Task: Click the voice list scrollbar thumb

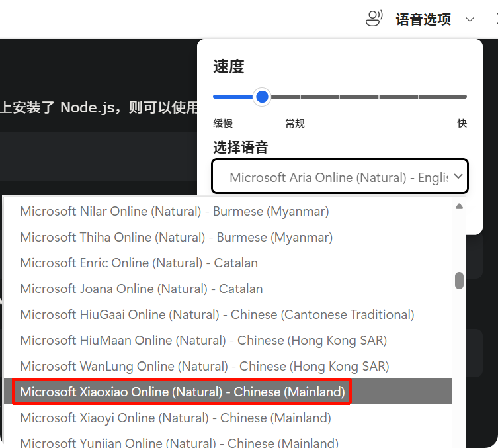Action: click(x=459, y=281)
